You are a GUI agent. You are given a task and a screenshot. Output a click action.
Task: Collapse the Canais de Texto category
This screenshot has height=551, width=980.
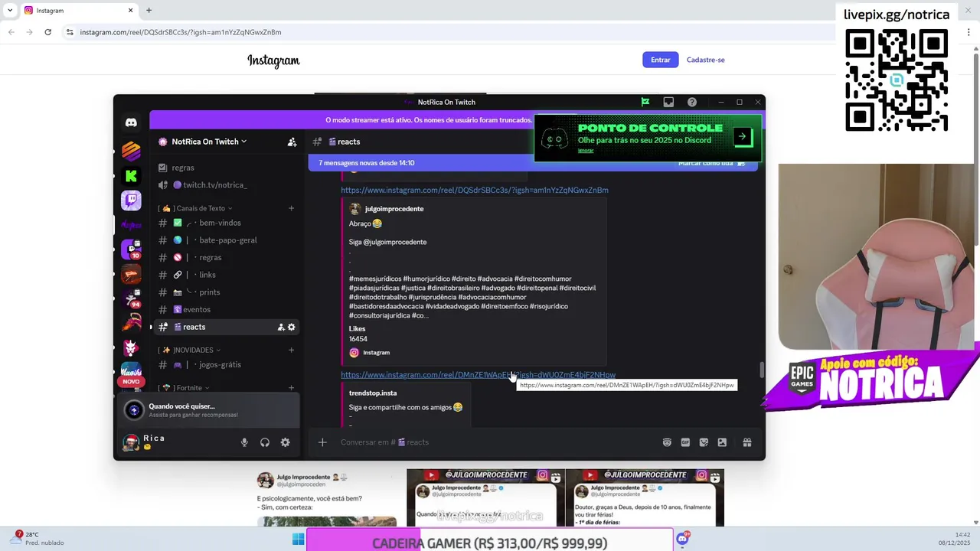pyautogui.click(x=195, y=208)
